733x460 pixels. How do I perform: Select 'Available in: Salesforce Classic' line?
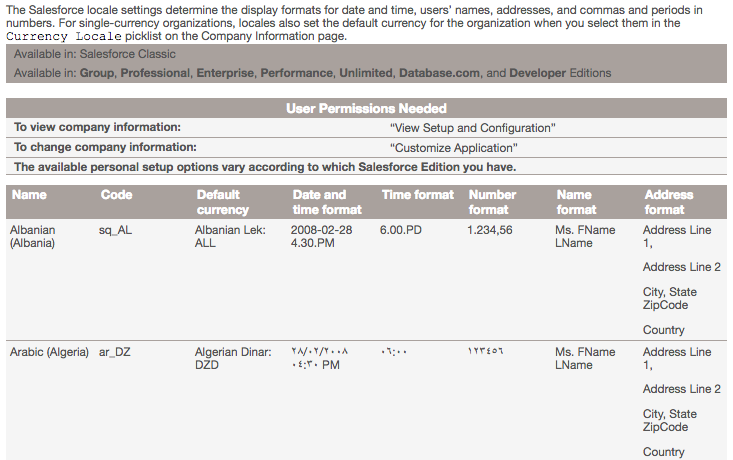(x=94, y=54)
